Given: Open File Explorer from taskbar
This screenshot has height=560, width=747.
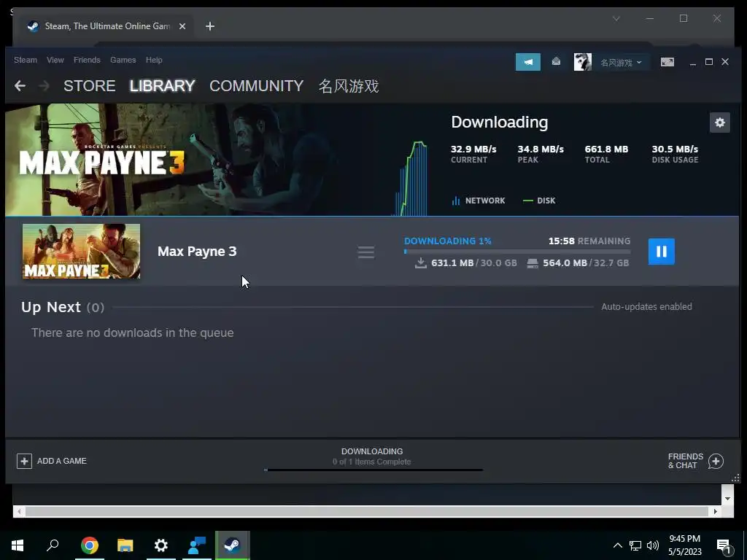Looking at the screenshot, I should coord(125,545).
